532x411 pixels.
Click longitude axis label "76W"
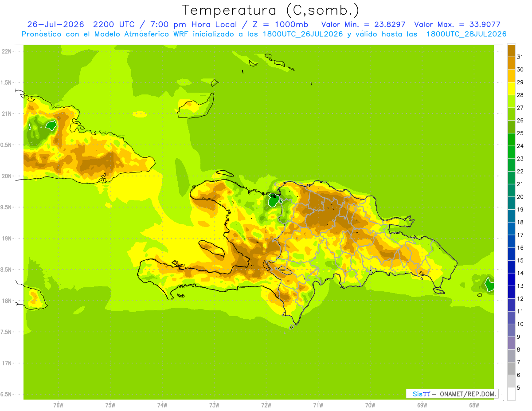pos(58,405)
